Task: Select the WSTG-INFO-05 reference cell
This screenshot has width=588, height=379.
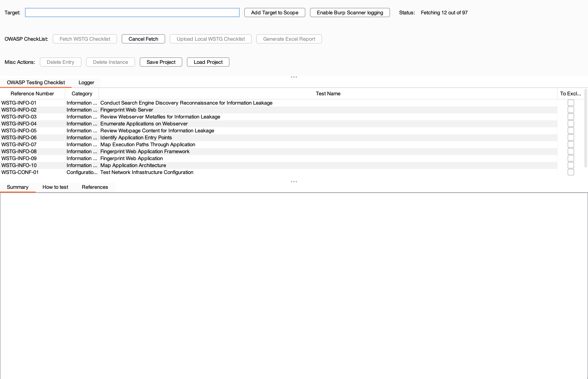Action: coord(32,130)
